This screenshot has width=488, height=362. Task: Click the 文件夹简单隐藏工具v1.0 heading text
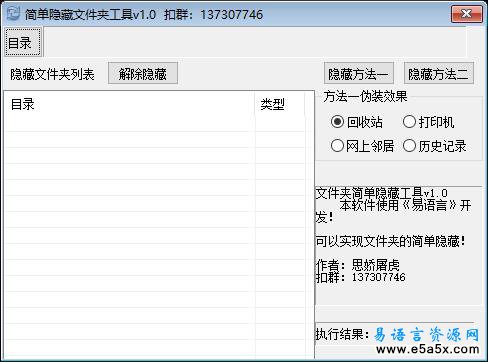tap(382, 193)
